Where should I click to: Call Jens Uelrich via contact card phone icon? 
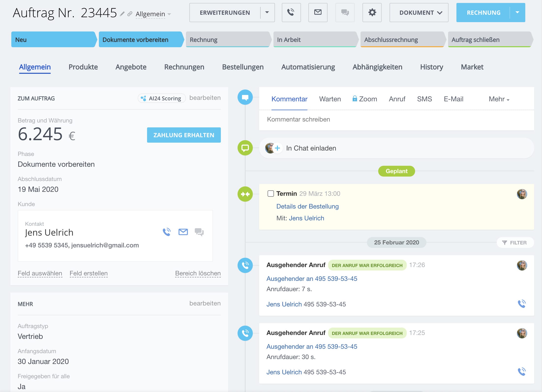pos(167,232)
